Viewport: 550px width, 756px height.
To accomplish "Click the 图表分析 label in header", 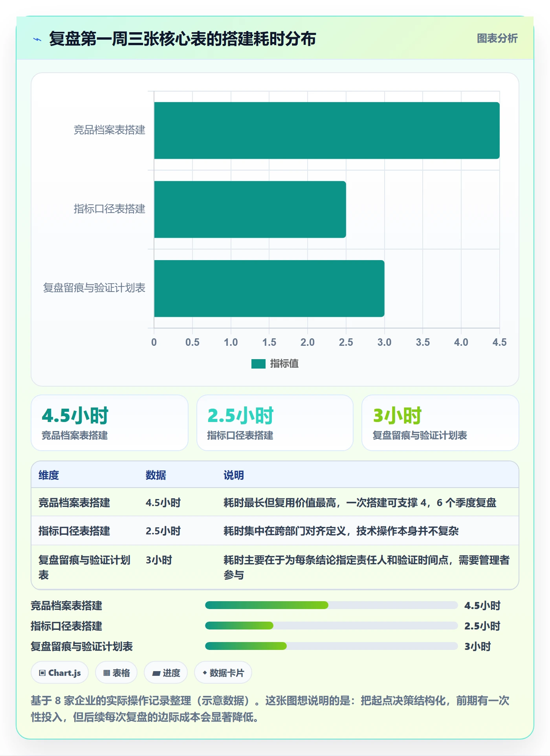I will coord(497,39).
